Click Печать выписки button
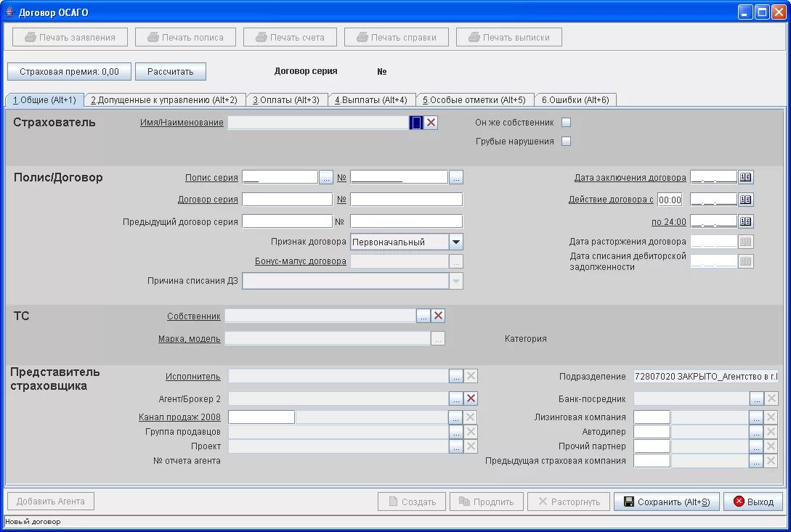Screen dimensions: 791x532 click(x=509, y=37)
